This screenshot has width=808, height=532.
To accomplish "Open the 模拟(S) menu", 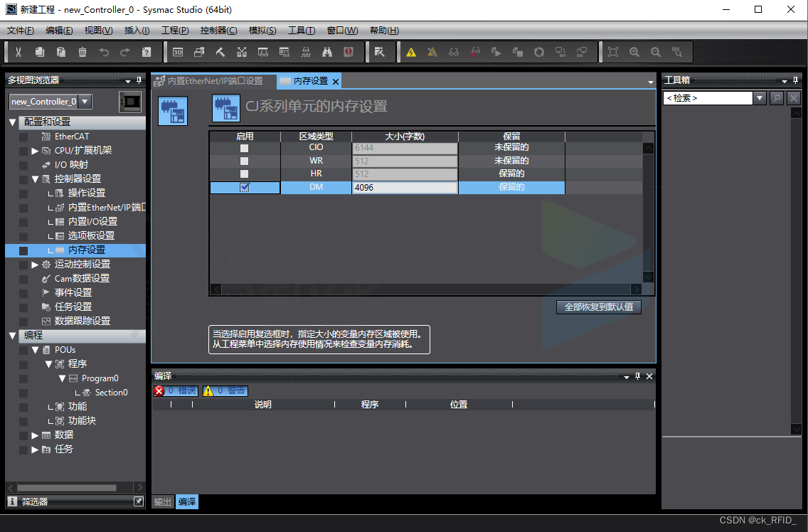I will [262, 31].
